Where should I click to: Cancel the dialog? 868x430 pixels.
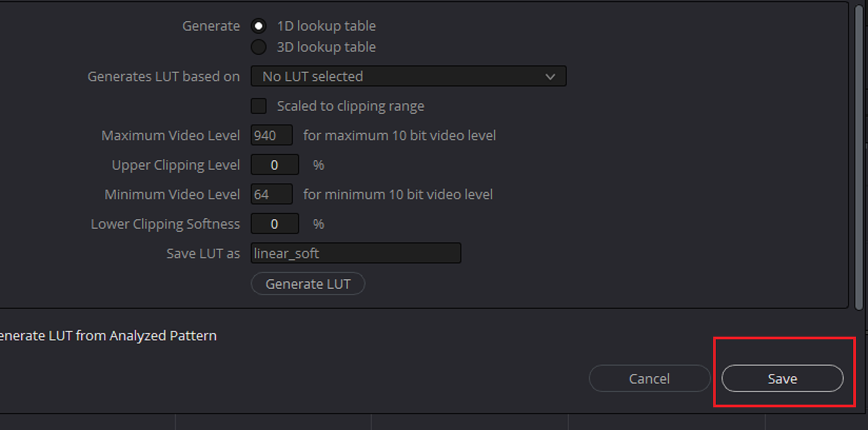tap(650, 378)
